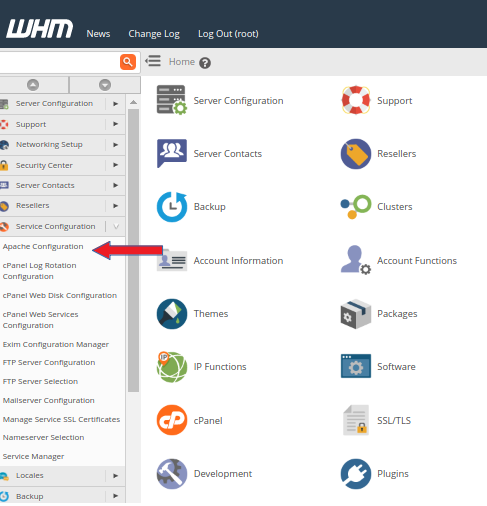Open Mailserver Configuration link
The image size is (487, 506).
[49, 400]
